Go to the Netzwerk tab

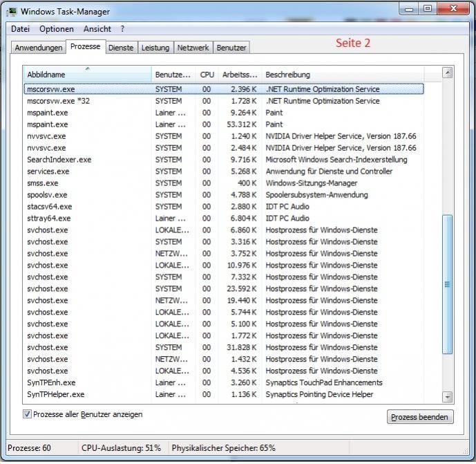[193, 48]
